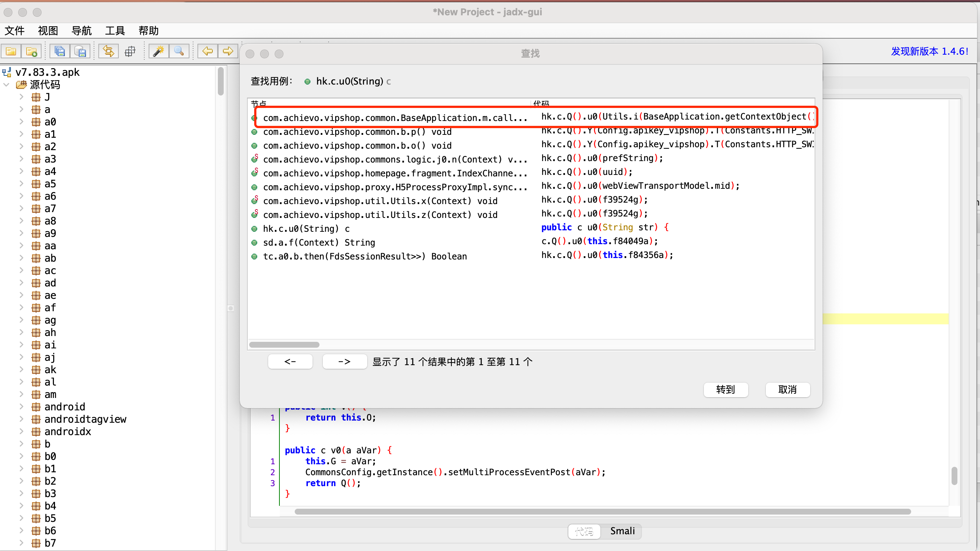
Task: Select the H5ProcessProxyImpl.sync result row
Action: coord(532,187)
